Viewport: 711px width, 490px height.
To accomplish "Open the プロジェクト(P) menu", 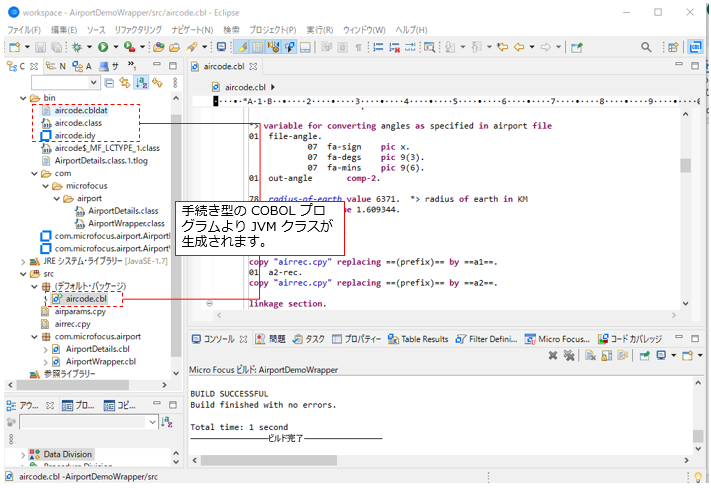I will 273,30.
